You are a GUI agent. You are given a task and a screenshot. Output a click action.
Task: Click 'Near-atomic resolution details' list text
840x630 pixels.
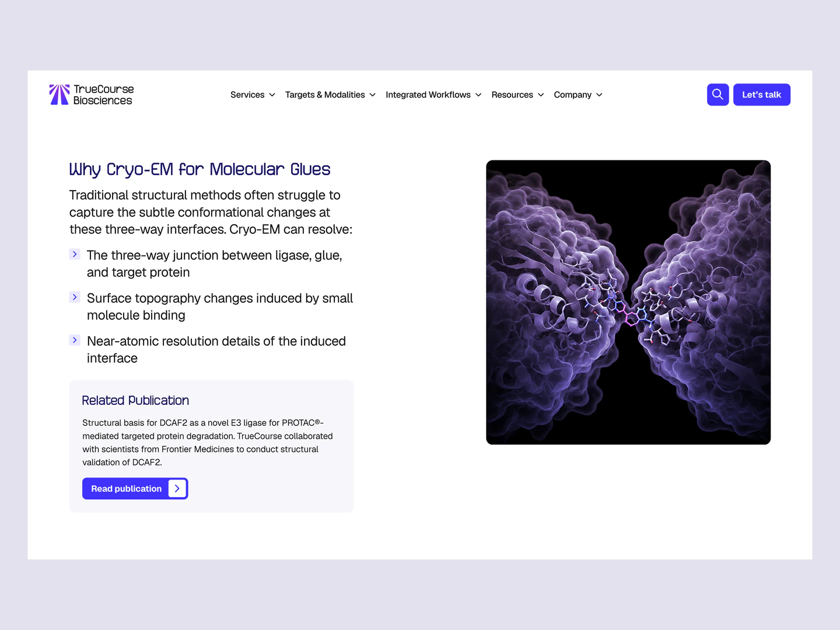[216, 349]
